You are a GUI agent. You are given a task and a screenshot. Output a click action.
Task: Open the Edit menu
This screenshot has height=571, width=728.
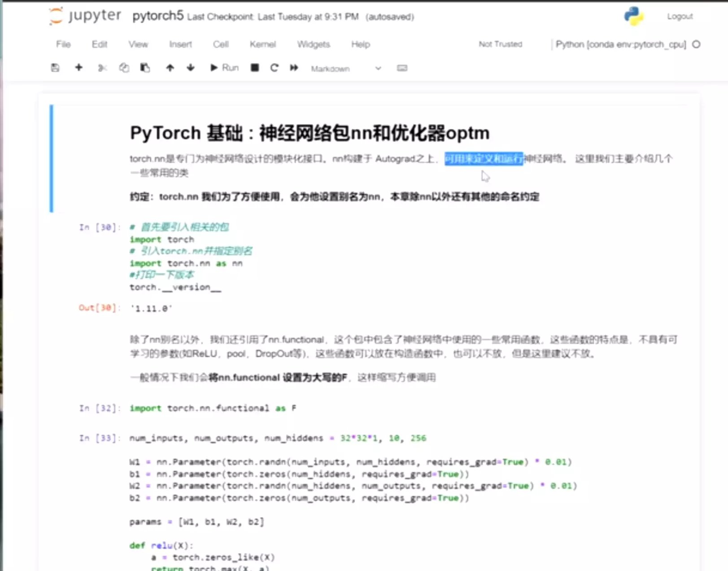tap(99, 44)
